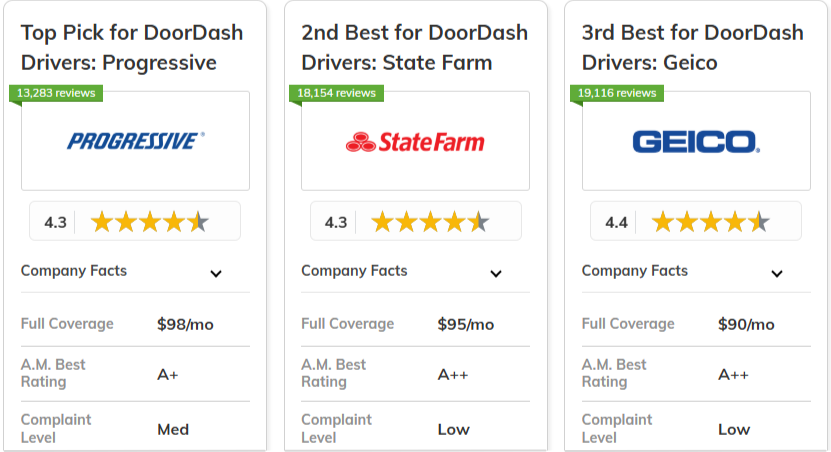Expand Geico Company Facts chevron

(x=777, y=273)
